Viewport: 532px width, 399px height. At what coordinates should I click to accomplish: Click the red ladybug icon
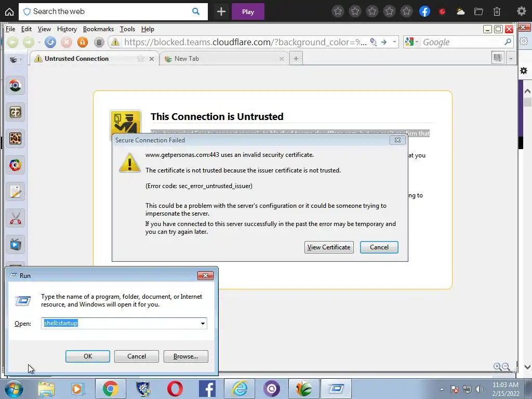(442, 11)
